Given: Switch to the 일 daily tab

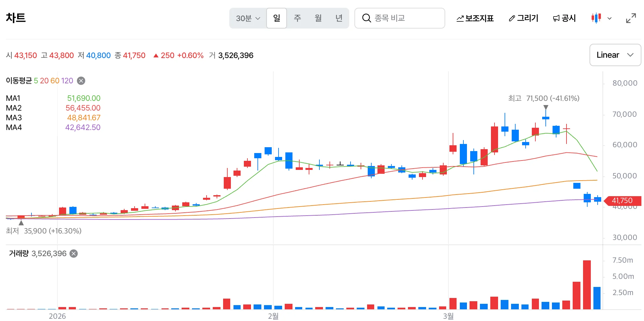Looking at the screenshot, I should [x=277, y=18].
